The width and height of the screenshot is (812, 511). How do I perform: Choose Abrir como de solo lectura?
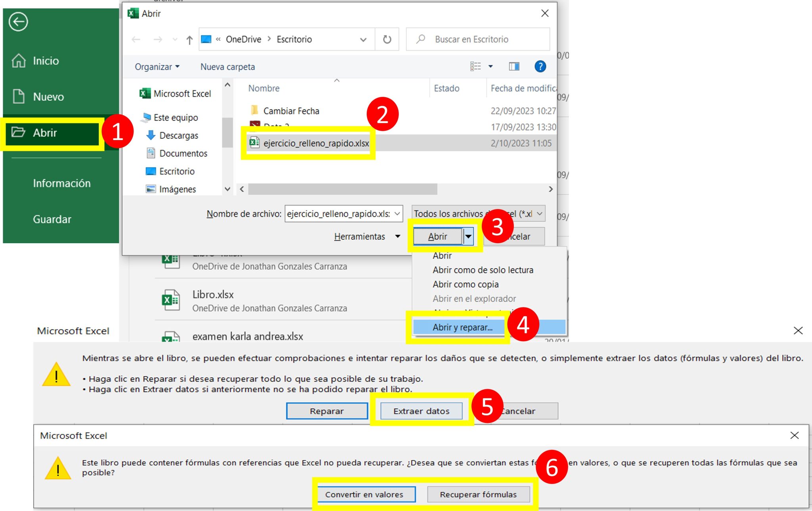point(483,270)
